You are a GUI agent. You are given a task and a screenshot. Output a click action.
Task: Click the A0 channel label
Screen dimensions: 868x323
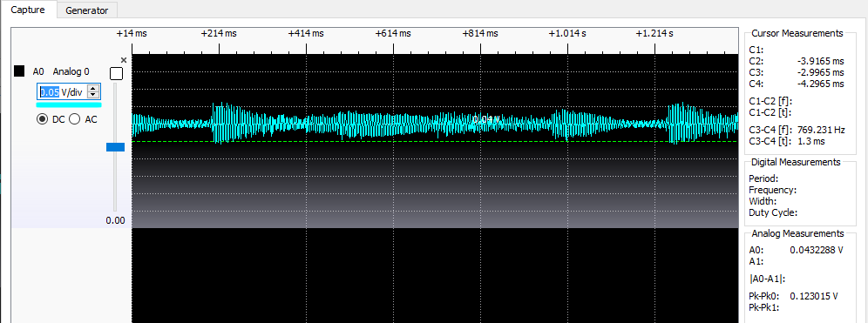tap(37, 71)
